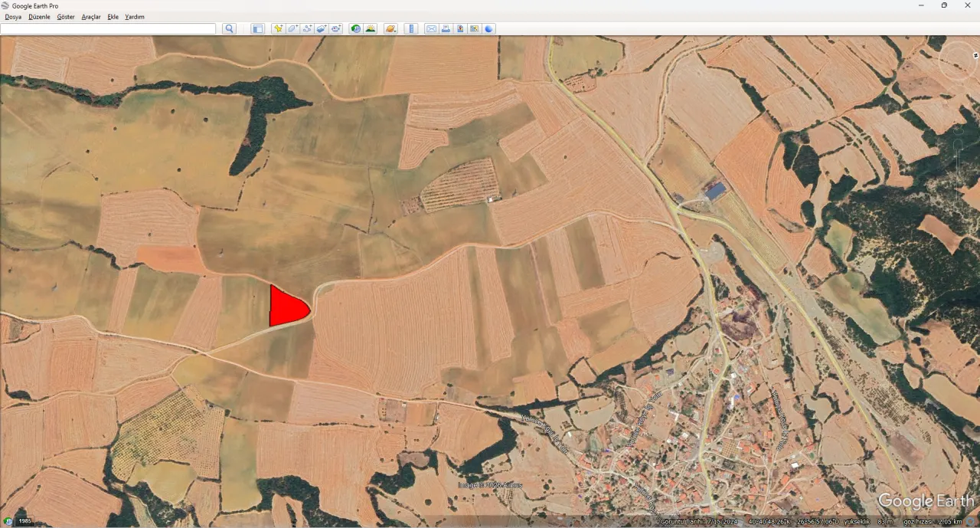Show historical imagery with the clock icon
The image size is (980, 528).
(x=356, y=29)
